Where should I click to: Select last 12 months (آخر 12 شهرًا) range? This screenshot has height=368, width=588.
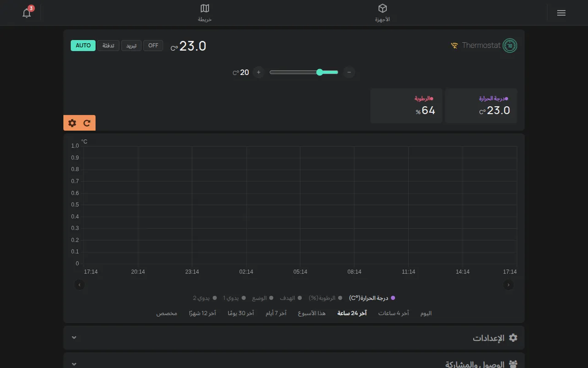pos(202,313)
